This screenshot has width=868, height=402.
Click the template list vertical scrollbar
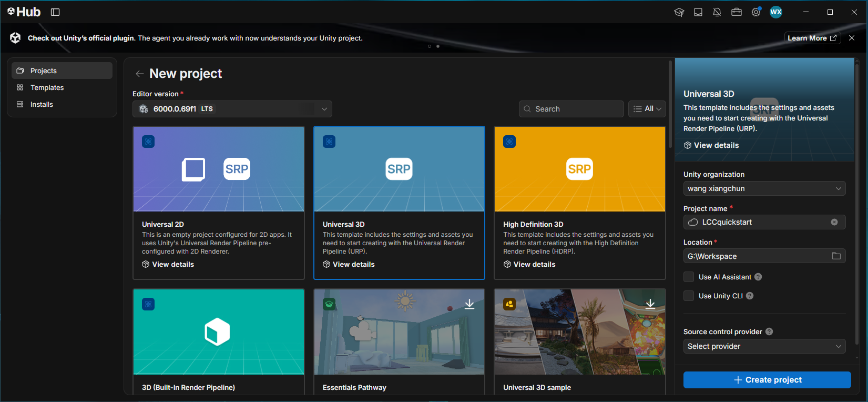click(670, 105)
